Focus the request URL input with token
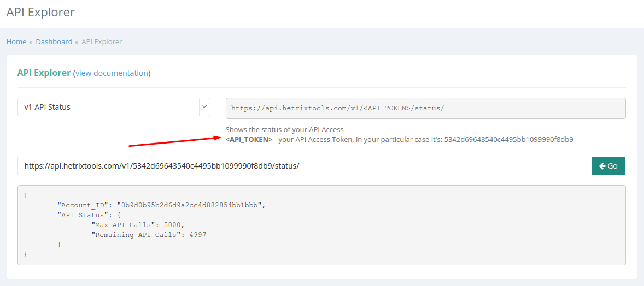 point(305,166)
